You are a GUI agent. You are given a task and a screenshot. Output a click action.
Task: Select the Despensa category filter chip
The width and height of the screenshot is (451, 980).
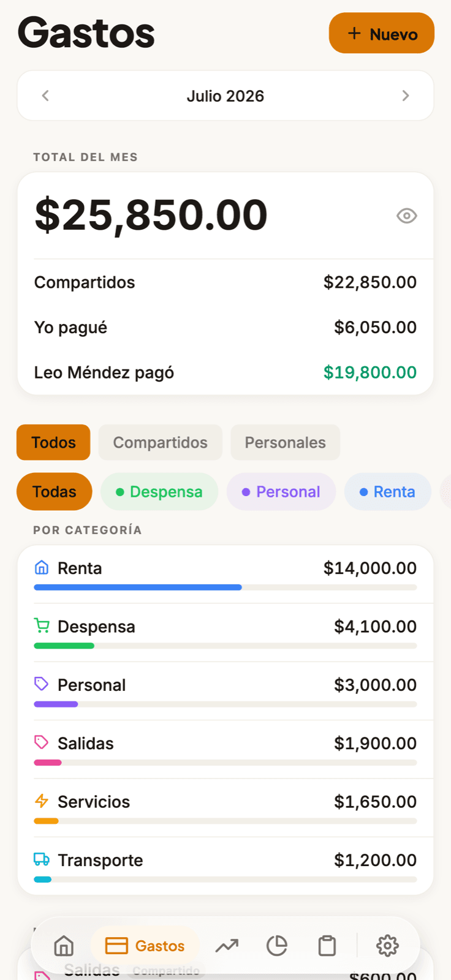(159, 492)
